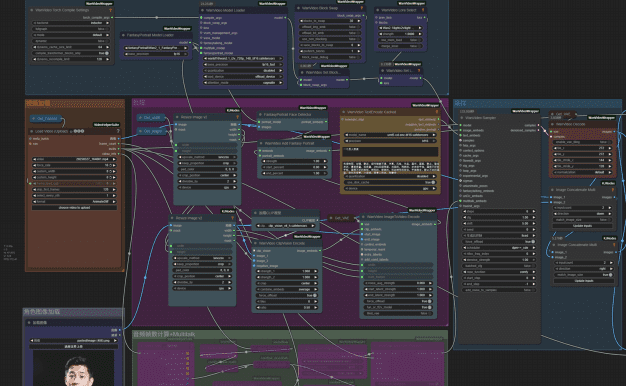Open scheduler dropdown in WanVideo Sampler

[x=499, y=248]
